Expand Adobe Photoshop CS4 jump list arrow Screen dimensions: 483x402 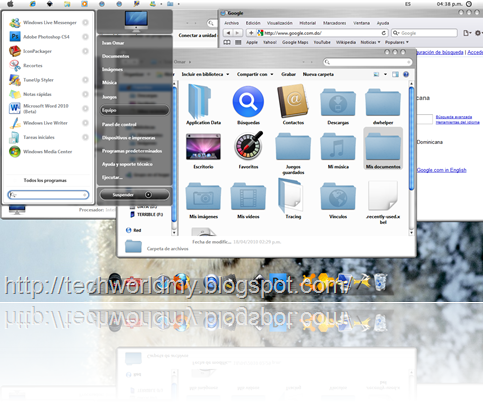(x=85, y=37)
